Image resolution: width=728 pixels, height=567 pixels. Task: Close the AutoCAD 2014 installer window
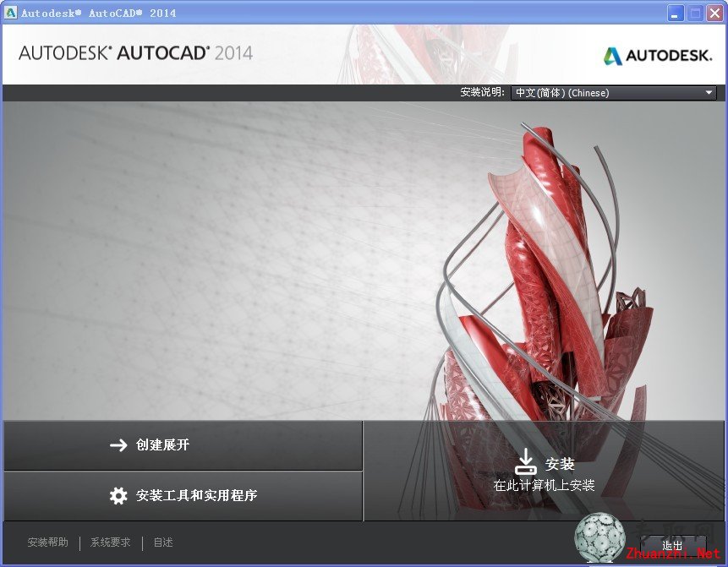pyautogui.click(x=714, y=13)
